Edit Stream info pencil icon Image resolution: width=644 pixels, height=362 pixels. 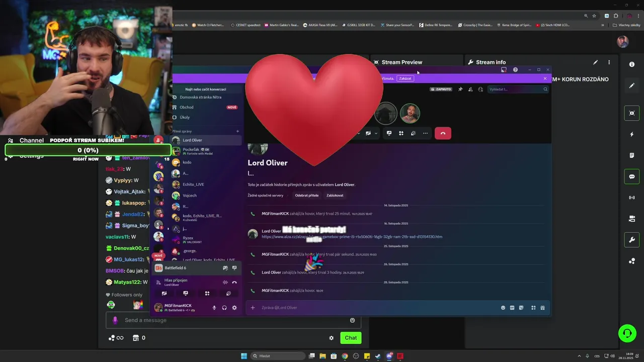[x=595, y=62]
